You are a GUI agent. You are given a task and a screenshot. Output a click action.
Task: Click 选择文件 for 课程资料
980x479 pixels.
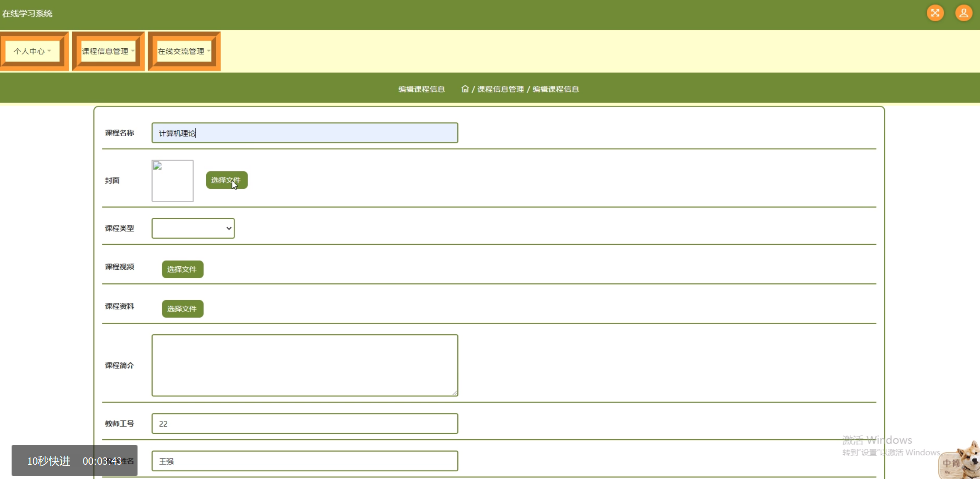click(182, 309)
